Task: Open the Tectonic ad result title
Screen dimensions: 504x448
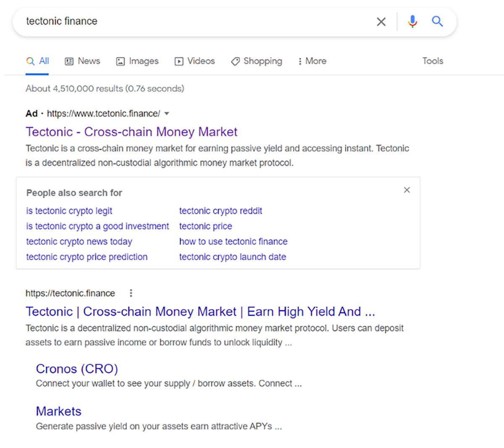Action: [131, 132]
